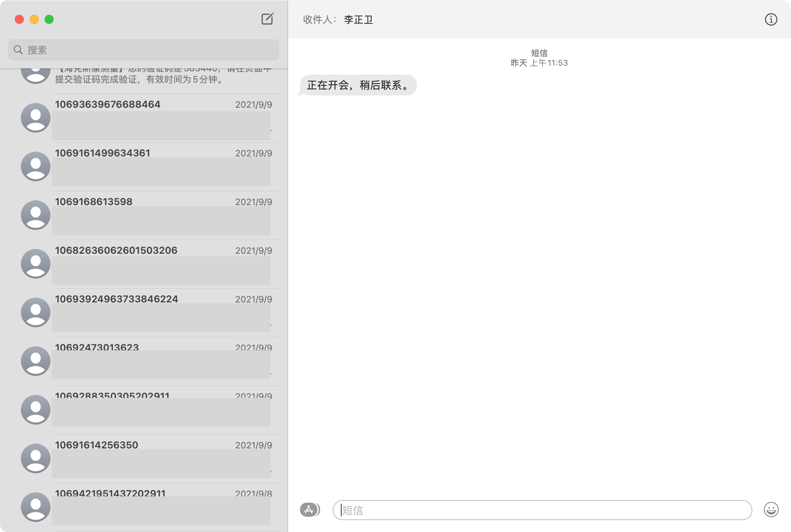
Task: Click recipient name 李正卫
Action: coord(358,20)
